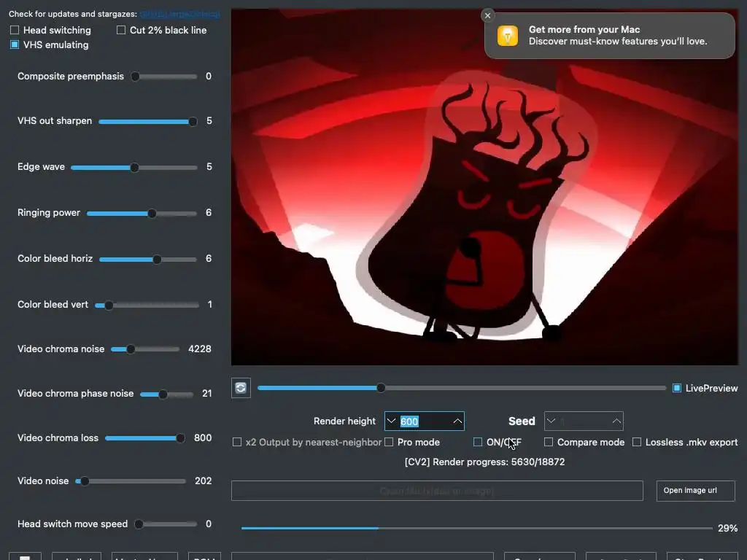Click the Color bleed vert slider handle
Screen dimensions: 747x560
109,306
